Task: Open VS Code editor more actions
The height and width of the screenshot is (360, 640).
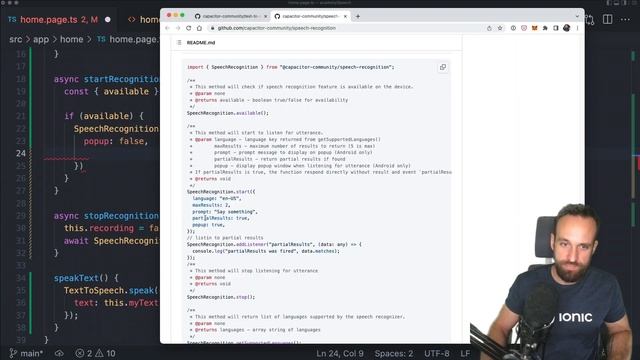Action: tap(625, 19)
